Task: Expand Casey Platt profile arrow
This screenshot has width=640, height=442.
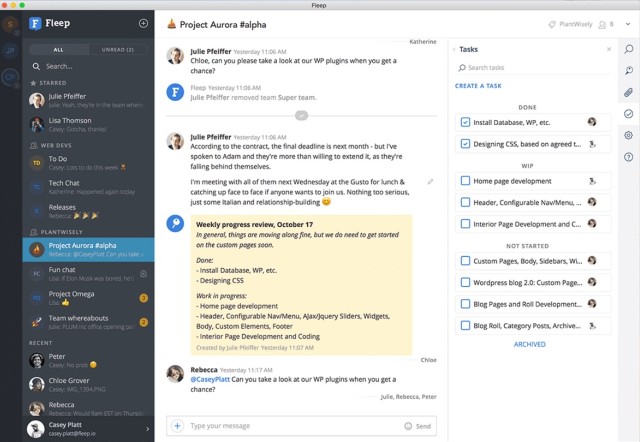Action: (147, 429)
